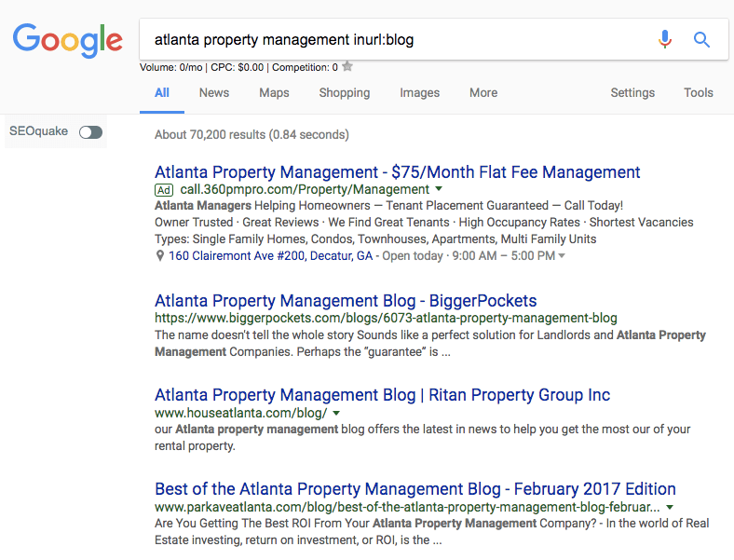
Task: Open the Images tab
Action: point(420,92)
